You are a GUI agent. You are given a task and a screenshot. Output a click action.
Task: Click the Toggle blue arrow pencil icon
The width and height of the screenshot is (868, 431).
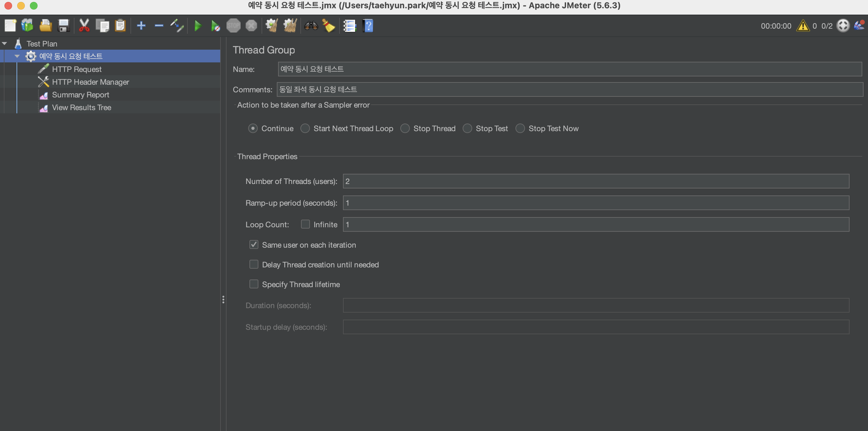[x=177, y=25]
